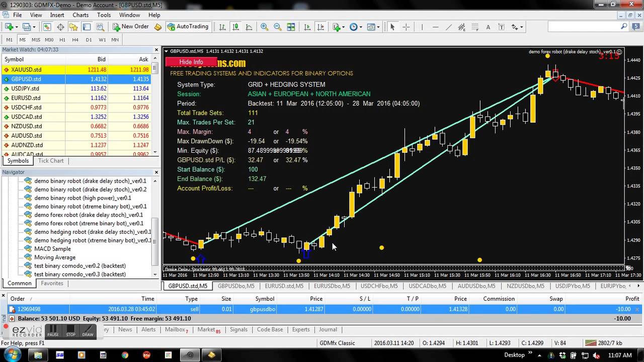644x362 pixels.
Task: Switch to the EURUSD.std,M5 chart tab
Action: [x=284, y=286]
